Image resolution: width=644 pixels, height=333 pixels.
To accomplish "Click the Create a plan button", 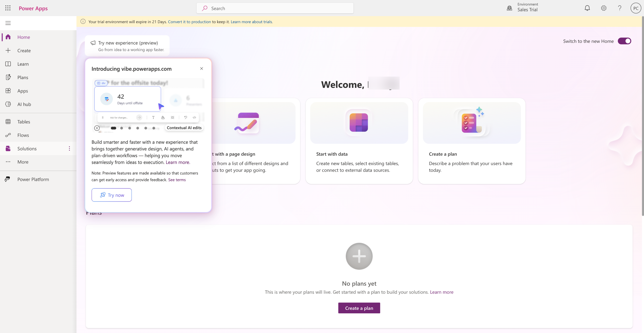I will tap(359, 308).
